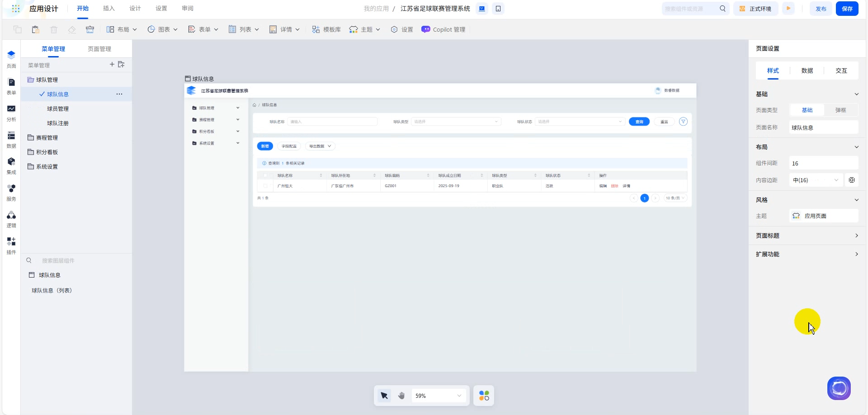Click the 发布 button
Screen dimensions: 868x415
click(821, 9)
